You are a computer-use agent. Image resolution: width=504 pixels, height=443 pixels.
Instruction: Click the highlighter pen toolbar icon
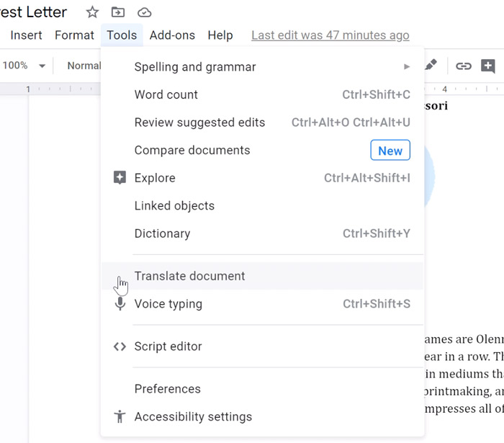[431, 65]
